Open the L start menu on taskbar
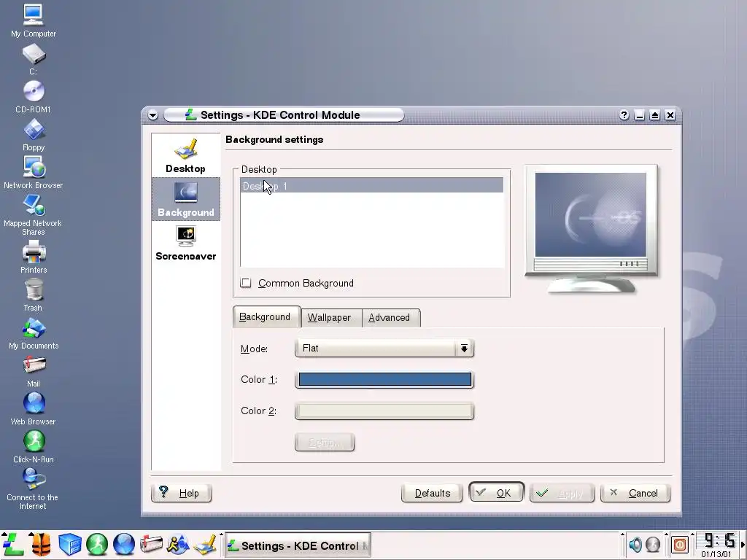Viewport: 747px width, 560px height. click(12, 544)
